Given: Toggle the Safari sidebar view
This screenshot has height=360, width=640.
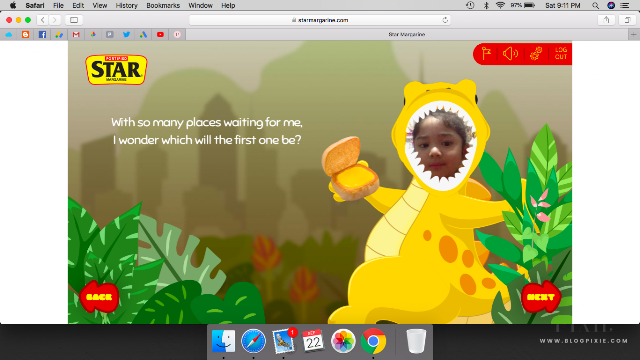Looking at the screenshot, I should click(74, 20).
